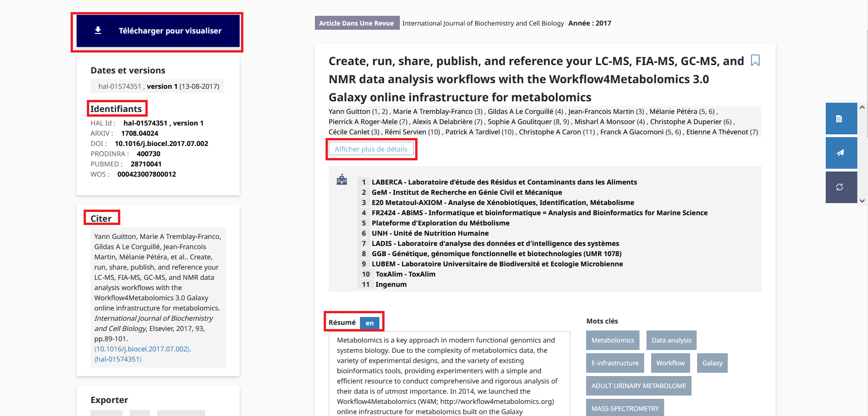Open author Rémi Servien's link

[405, 132]
